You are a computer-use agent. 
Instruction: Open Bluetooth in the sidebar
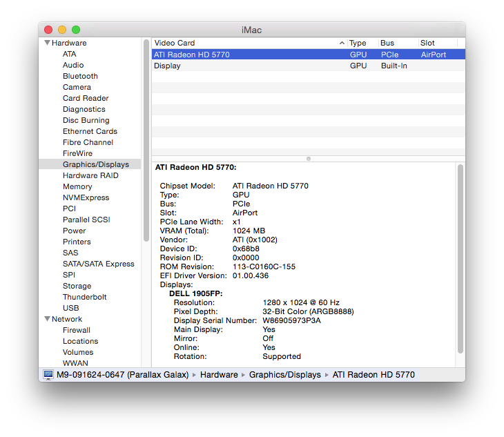point(80,76)
